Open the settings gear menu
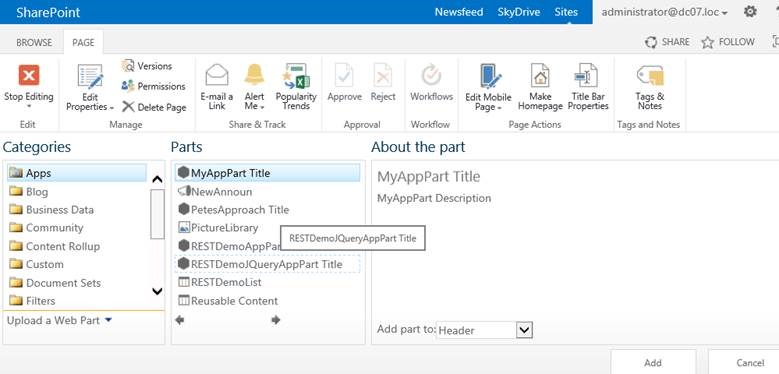Screen dimensions: 779x374 750,11
